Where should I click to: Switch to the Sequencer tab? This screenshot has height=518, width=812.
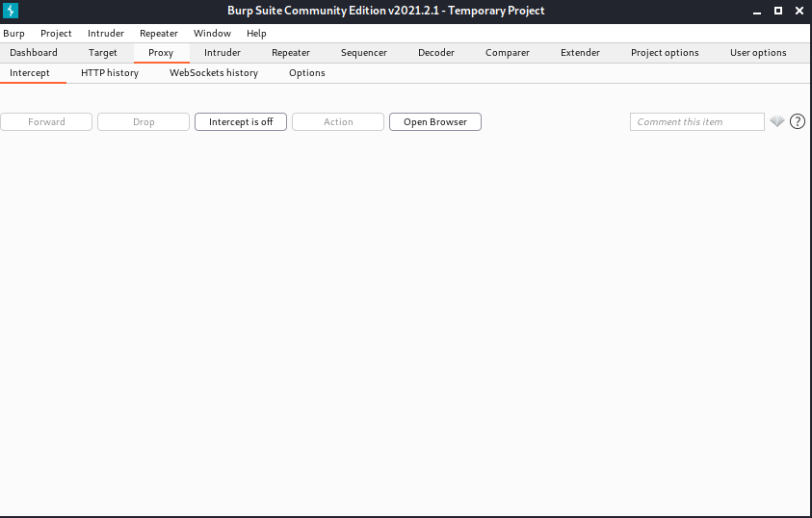[x=364, y=53]
